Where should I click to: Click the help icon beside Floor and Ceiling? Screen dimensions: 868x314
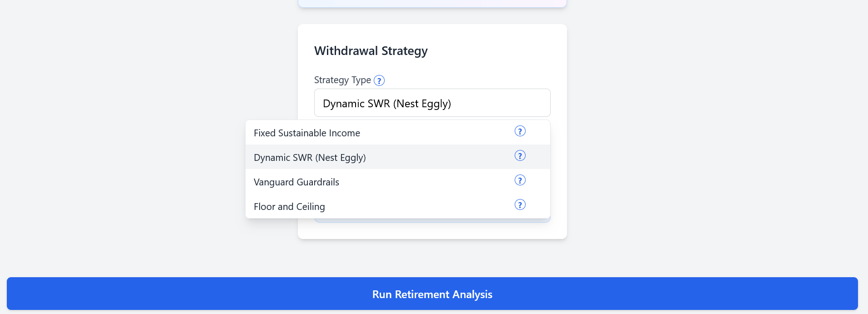click(x=519, y=204)
